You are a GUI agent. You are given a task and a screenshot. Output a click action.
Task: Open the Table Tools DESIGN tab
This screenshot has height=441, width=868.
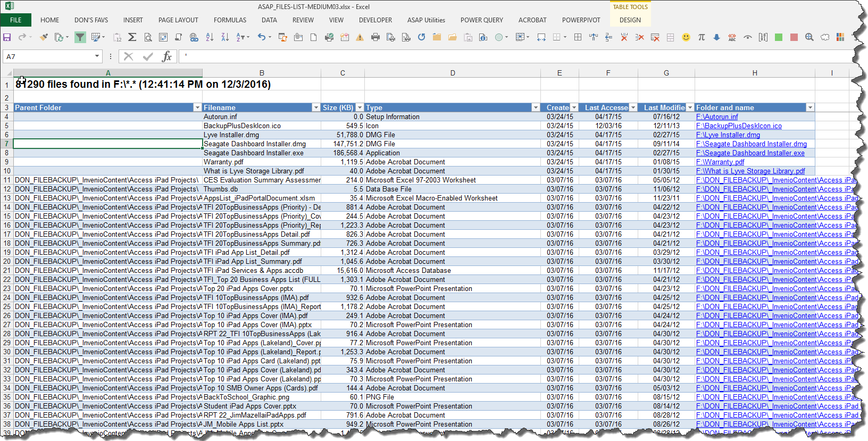pyautogui.click(x=630, y=20)
